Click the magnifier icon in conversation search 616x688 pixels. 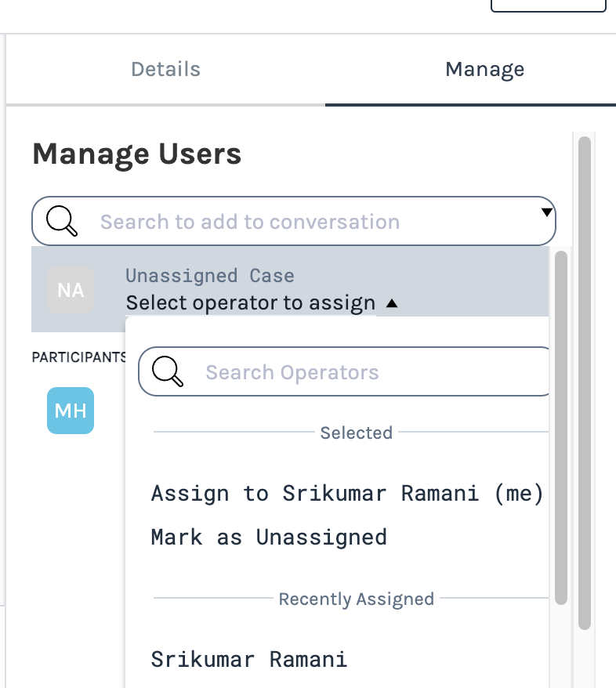click(63, 221)
